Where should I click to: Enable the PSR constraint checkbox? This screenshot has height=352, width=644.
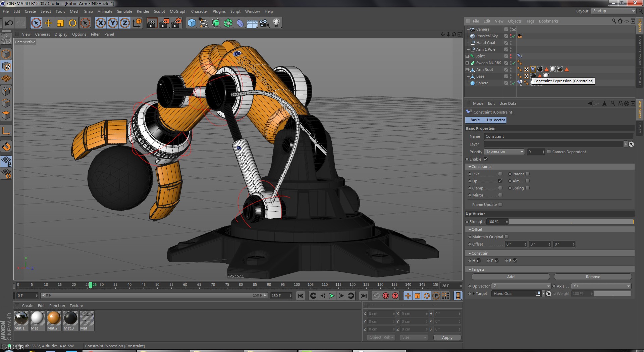click(500, 174)
